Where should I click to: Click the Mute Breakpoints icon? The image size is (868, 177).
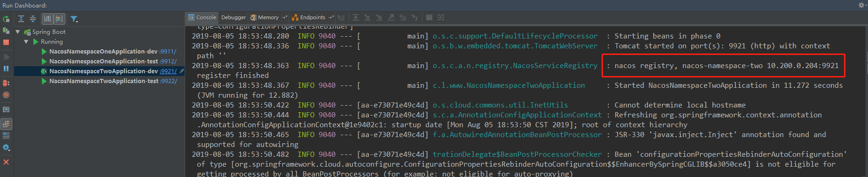6,95
